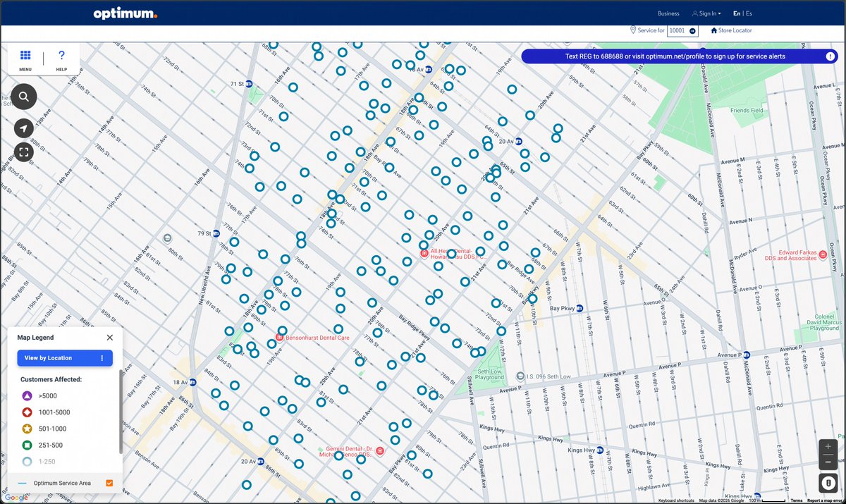Click the Optimum logo

pyautogui.click(x=125, y=13)
